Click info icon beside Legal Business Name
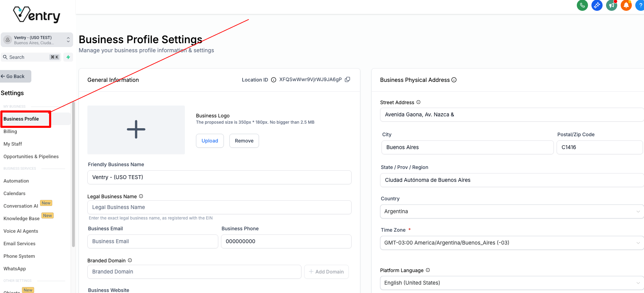 141,196
